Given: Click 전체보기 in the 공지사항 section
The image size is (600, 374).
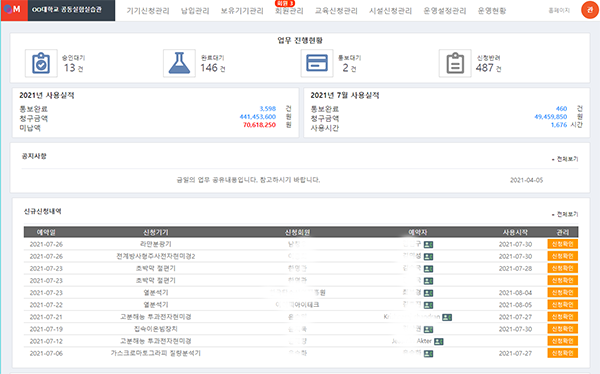Looking at the screenshot, I should (567, 159).
